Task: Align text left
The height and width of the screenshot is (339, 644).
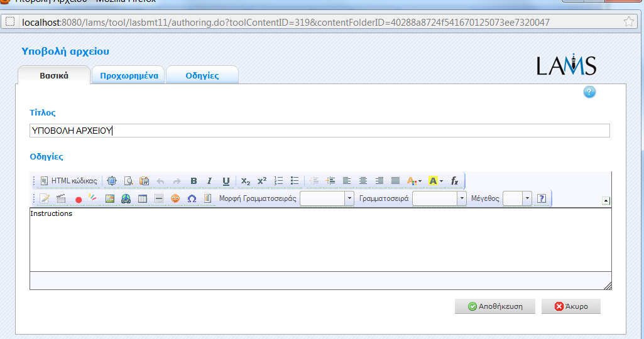Action: click(347, 181)
